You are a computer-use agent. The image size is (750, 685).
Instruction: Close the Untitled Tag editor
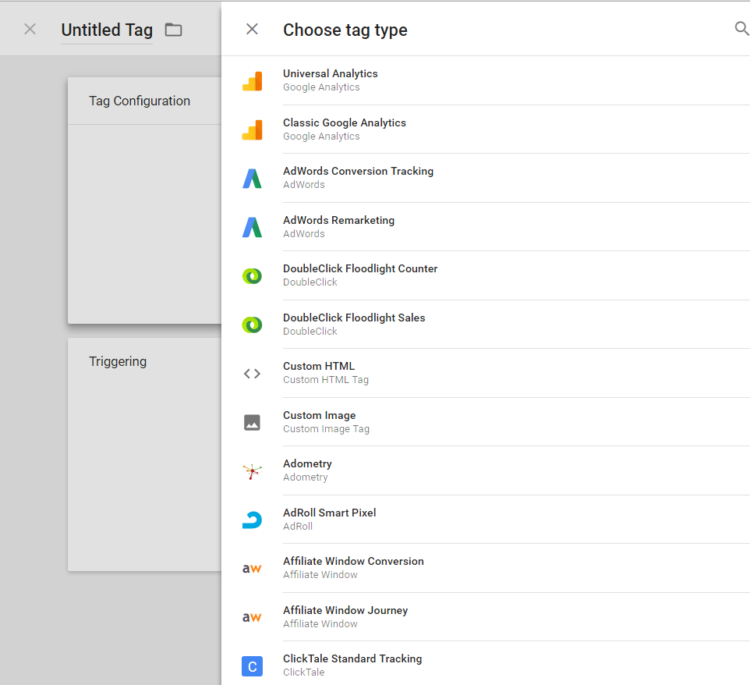point(30,29)
